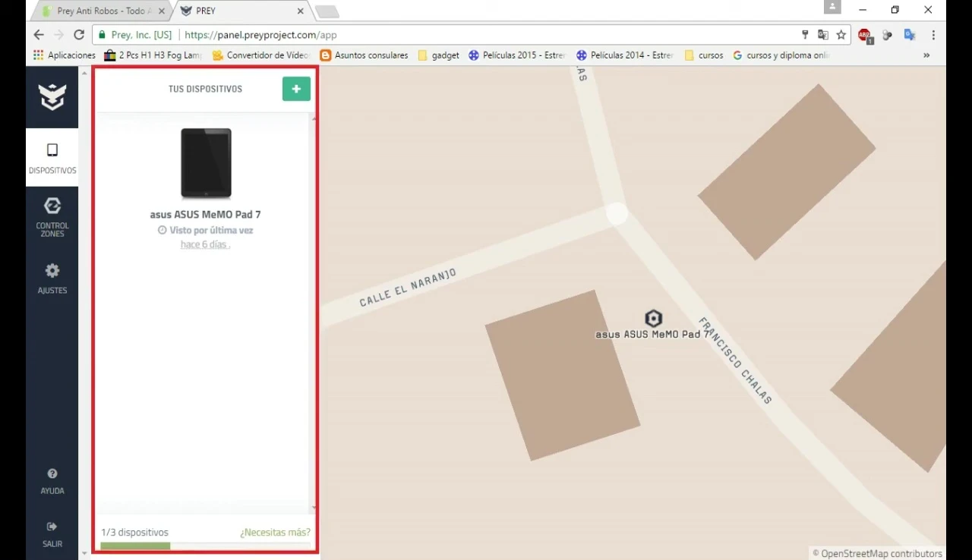Click the ¿Necesitas más? link

tap(275, 533)
